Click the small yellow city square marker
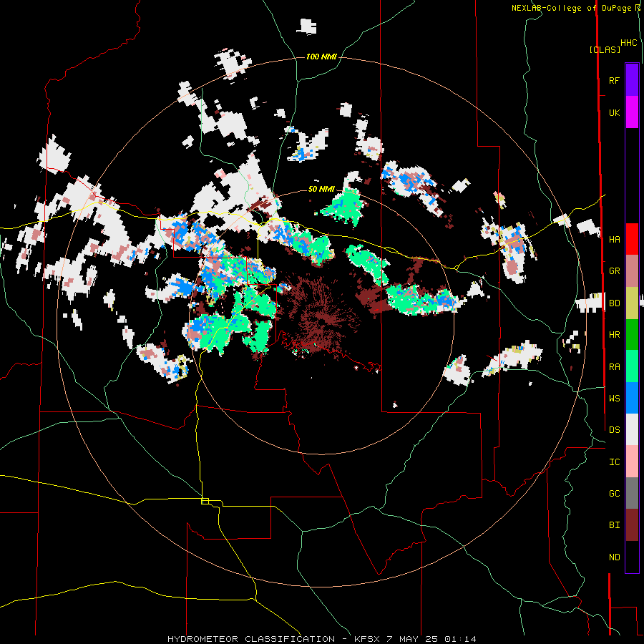Viewport: 644px width, 644px height. (205, 501)
